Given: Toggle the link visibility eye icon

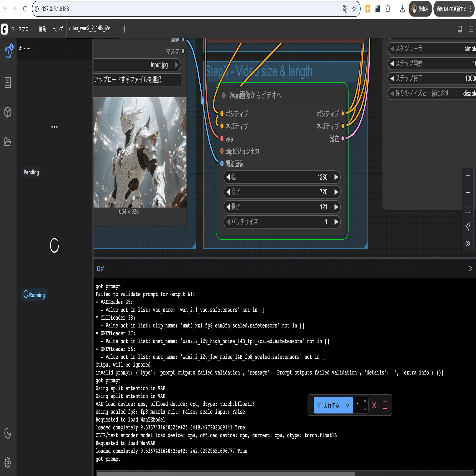Looking at the screenshot, I should pyautogui.click(x=468, y=243).
